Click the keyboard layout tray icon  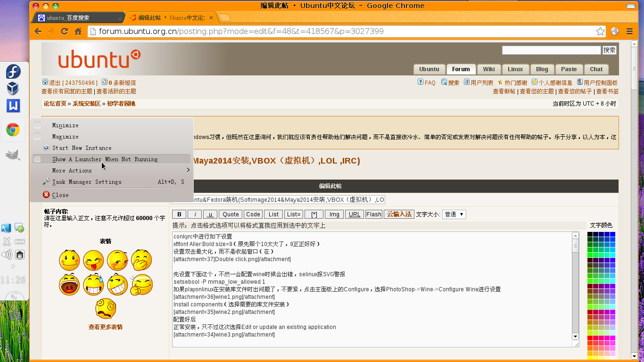[20, 242]
